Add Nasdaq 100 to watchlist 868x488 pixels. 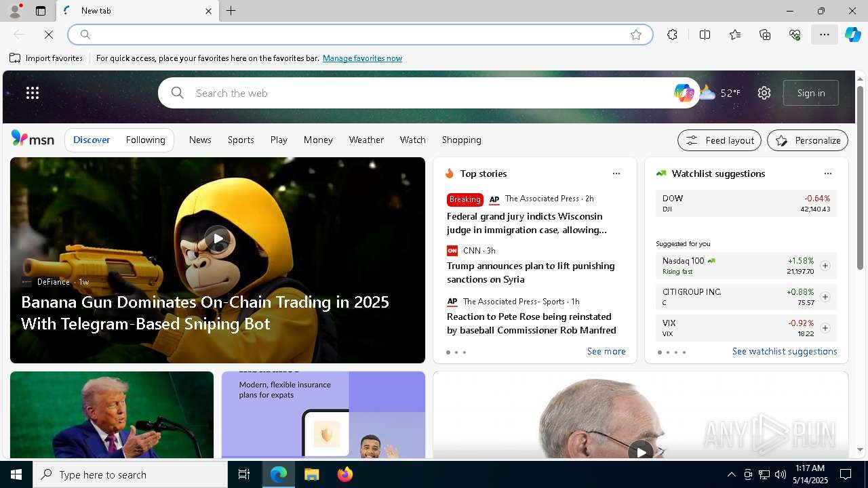click(x=825, y=266)
